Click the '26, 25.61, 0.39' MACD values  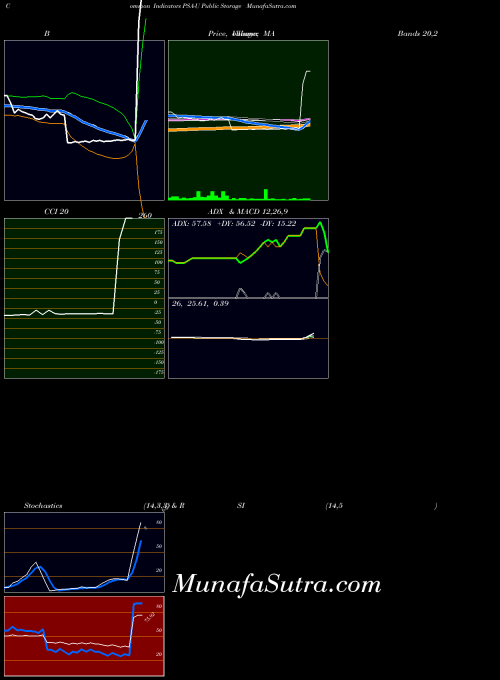tap(200, 304)
